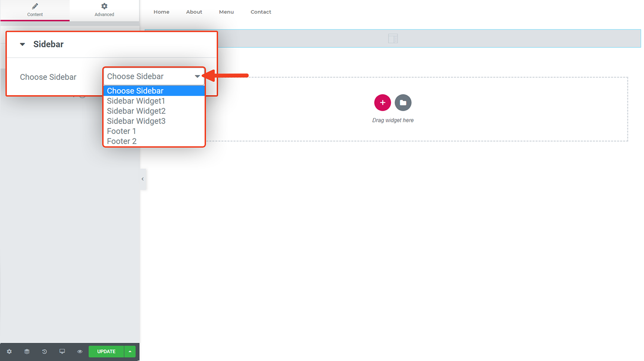Pick Sidebar Widget3 from dropdown
Image resolution: width=644 pixels, height=361 pixels.
pyautogui.click(x=154, y=121)
